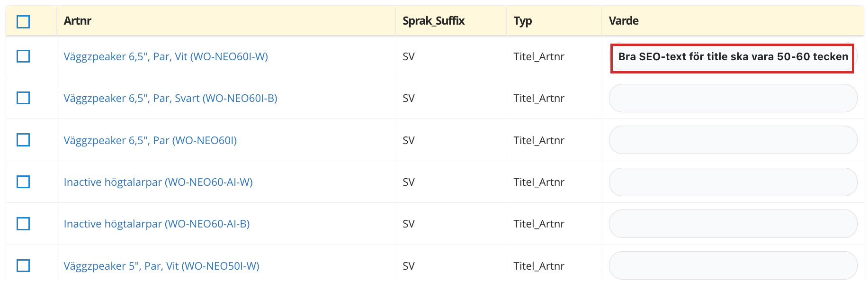This screenshot has height=282, width=868.
Task: Follow the Väggzpeaker 6,5", Par (WO-NEO60I) link
Action: pos(150,140)
